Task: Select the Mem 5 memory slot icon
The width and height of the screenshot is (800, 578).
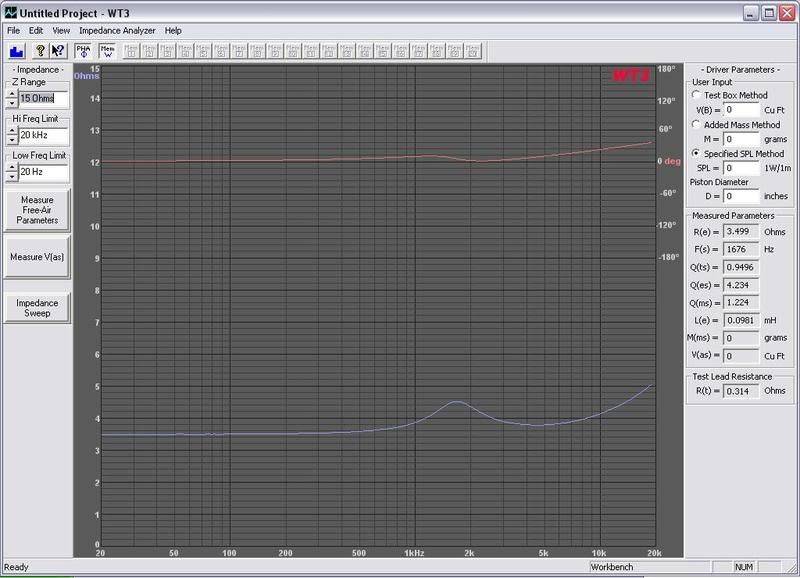Action: 203,51
